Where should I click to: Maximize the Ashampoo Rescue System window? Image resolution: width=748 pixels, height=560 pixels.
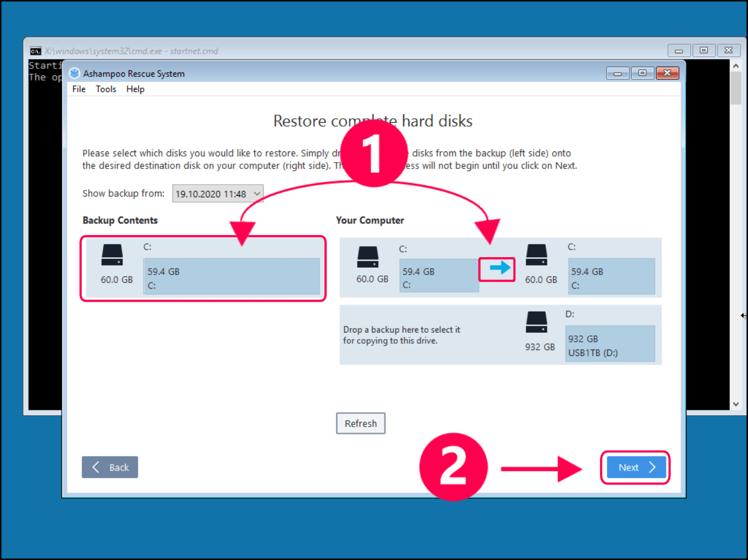[x=642, y=73]
